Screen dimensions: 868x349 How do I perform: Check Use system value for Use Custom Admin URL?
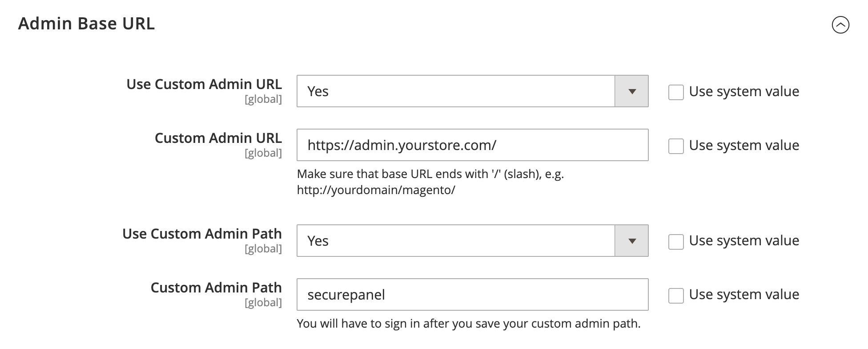[676, 92]
